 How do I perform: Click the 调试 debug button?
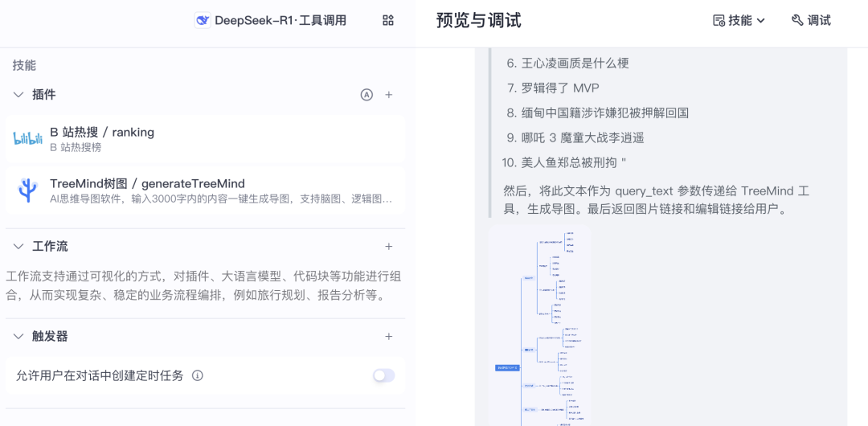(812, 21)
